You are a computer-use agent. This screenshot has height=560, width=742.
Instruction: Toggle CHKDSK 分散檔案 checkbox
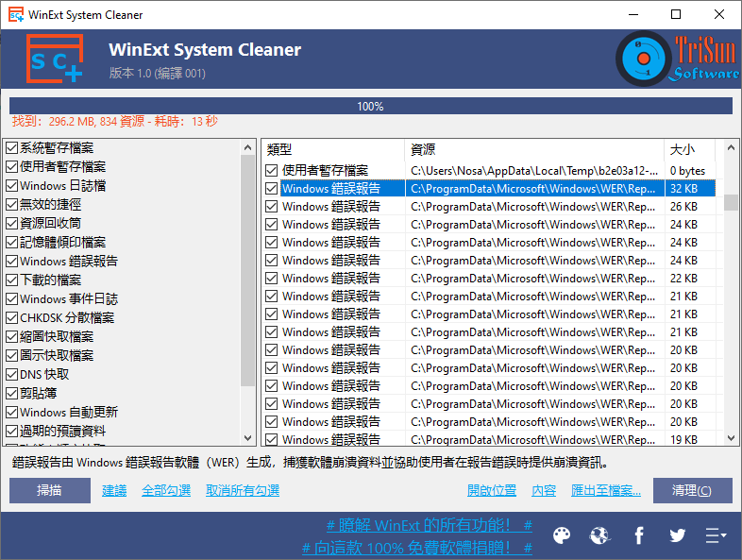tap(12, 318)
